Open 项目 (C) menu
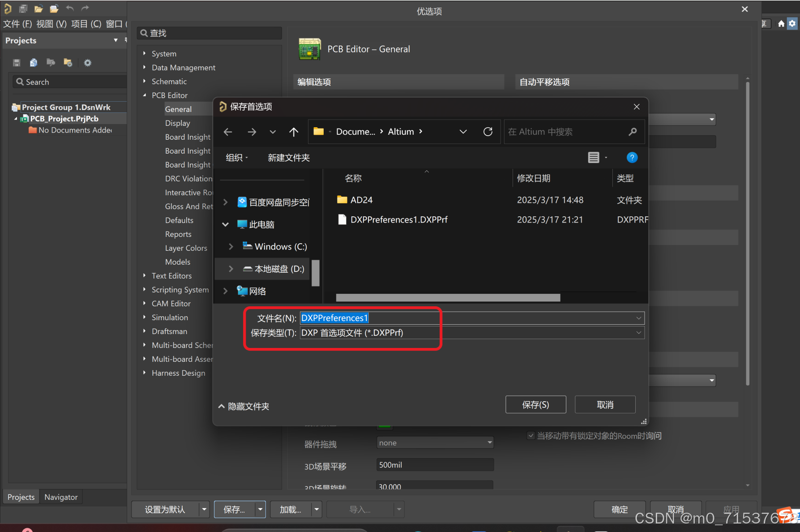Image resolution: width=800 pixels, height=532 pixels. click(86, 24)
